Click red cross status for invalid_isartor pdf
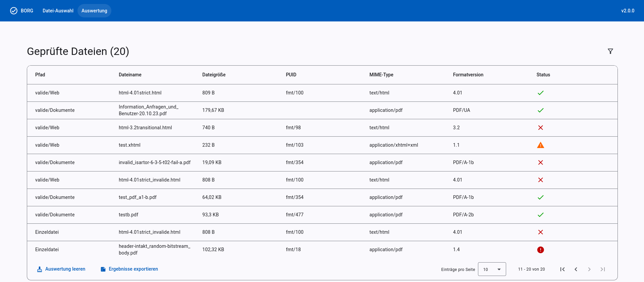644x282 pixels. (540, 162)
